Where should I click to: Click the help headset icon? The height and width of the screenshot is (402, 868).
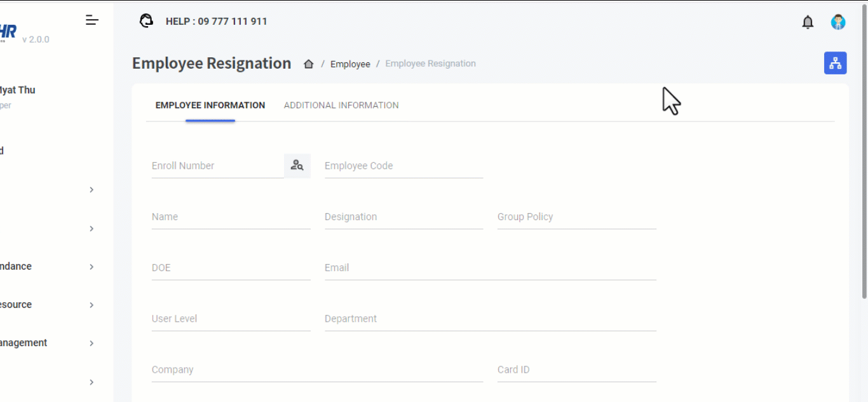click(x=146, y=21)
